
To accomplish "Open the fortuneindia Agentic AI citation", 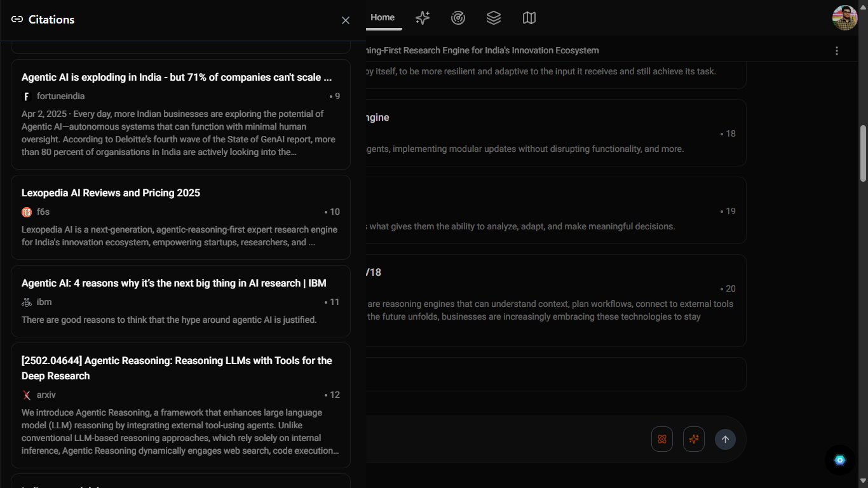I will [x=180, y=114].
